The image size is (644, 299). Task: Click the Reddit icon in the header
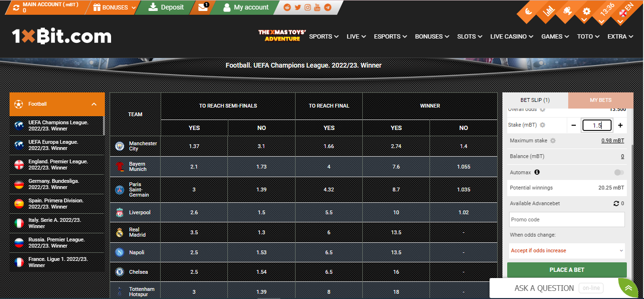click(287, 8)
